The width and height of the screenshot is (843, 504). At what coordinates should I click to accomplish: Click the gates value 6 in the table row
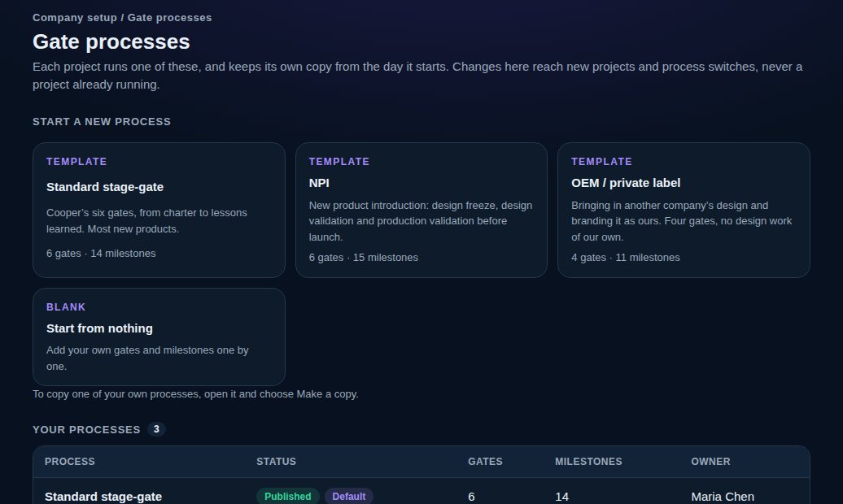tap(471, 497)
